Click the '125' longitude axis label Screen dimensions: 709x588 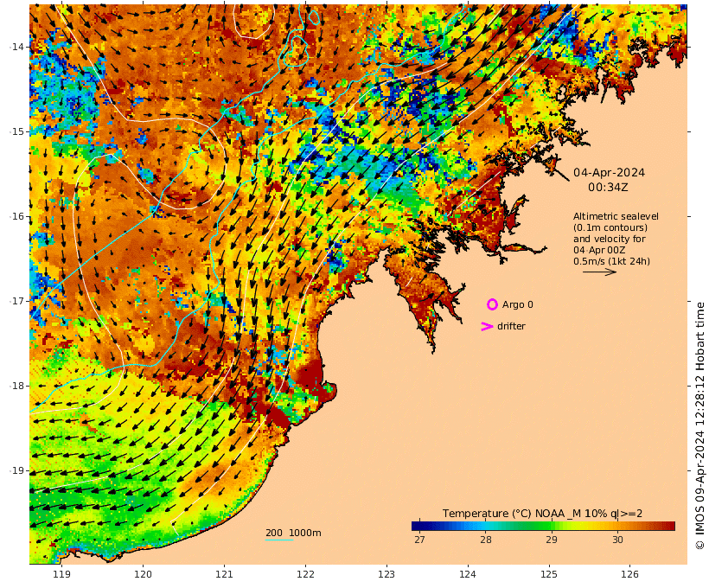click(549, 574)
